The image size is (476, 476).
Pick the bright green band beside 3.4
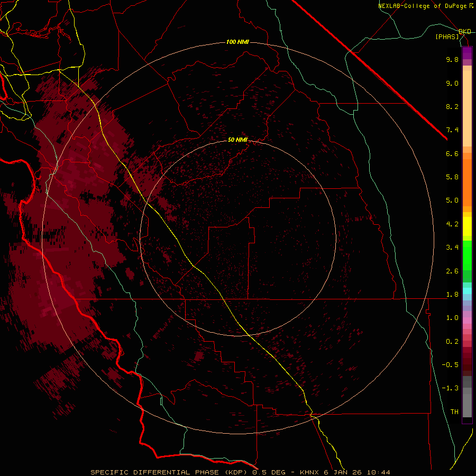click(467, 255)
